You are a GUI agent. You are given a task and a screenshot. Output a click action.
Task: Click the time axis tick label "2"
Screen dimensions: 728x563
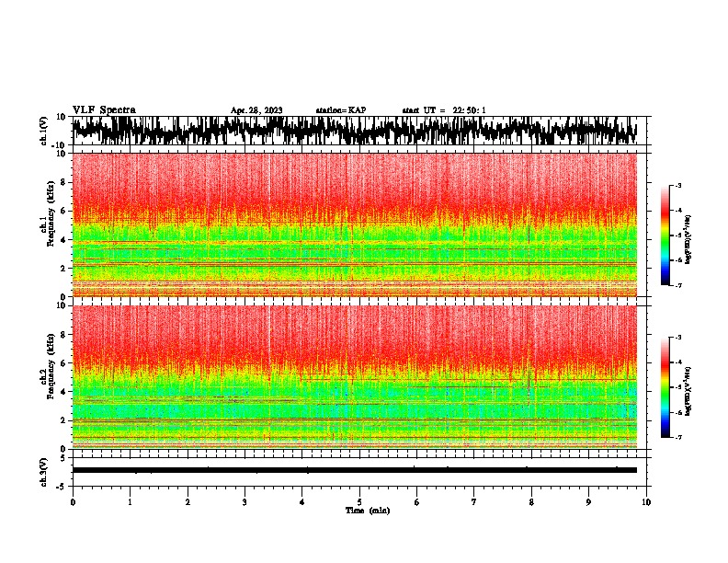pyautogui.click(x=188, y=502)
